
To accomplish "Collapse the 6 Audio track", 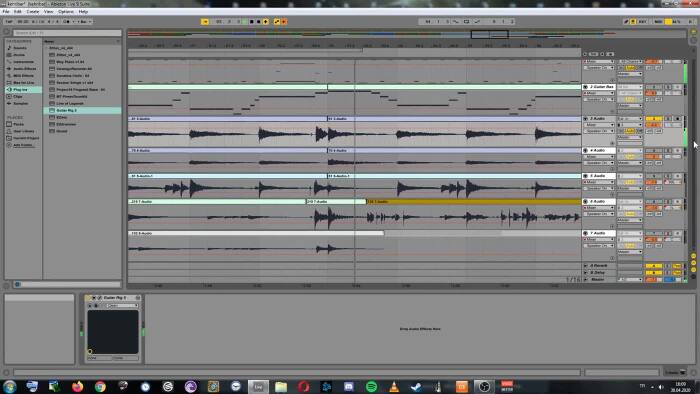I will tap(585, 202).
